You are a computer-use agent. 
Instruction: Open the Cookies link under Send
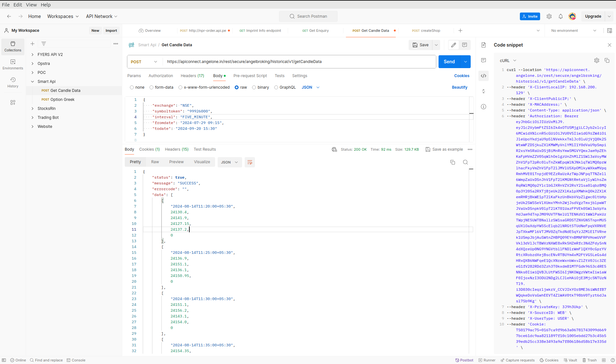pyautogui.click(x=462, y=76)
